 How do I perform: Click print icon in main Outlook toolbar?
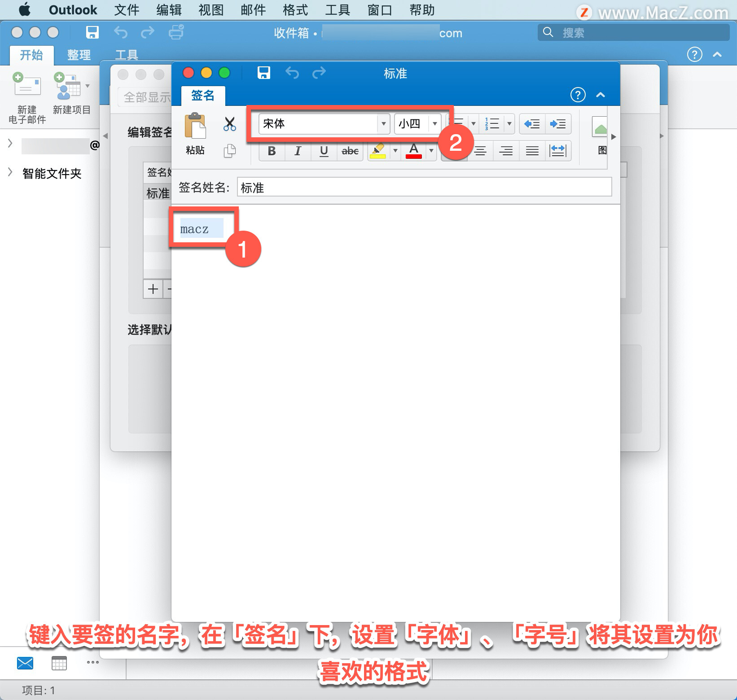coord(176,32)
